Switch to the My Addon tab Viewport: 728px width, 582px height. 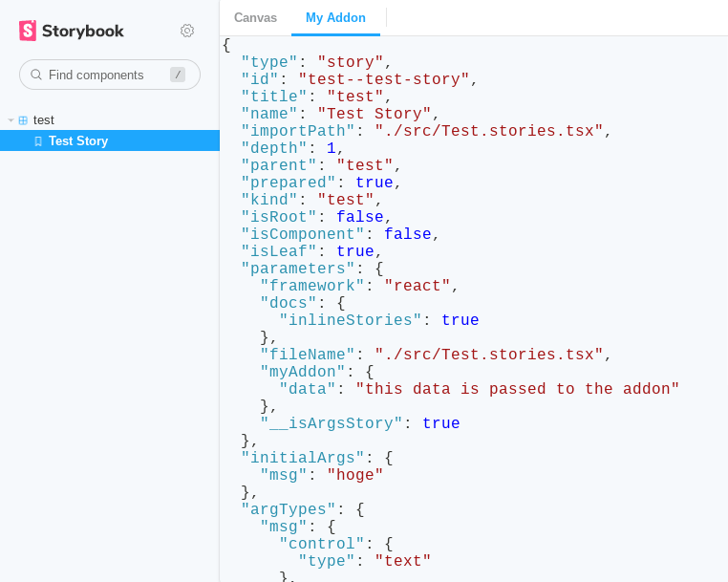pyautogui.click(x=335, y=17)
